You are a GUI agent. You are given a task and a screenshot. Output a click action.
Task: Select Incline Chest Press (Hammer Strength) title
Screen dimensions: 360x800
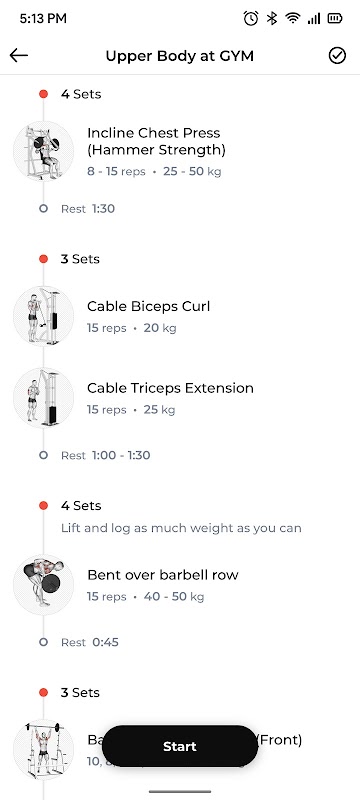point(156,141)
